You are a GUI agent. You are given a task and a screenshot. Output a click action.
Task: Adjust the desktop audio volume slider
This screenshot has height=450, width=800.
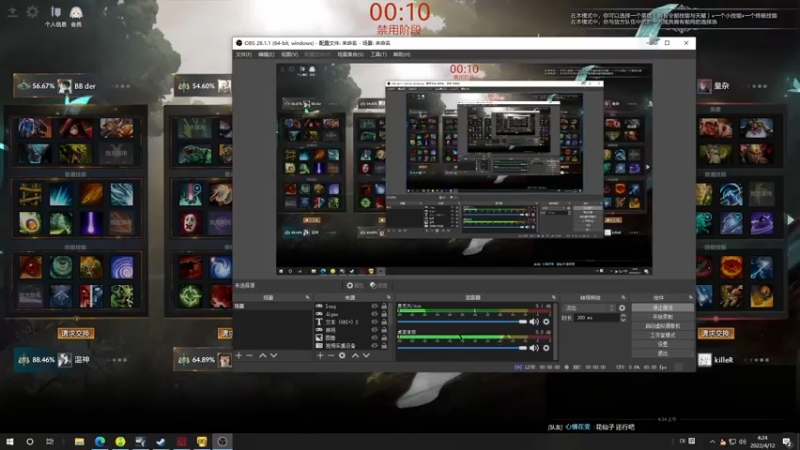click(462, 348)
